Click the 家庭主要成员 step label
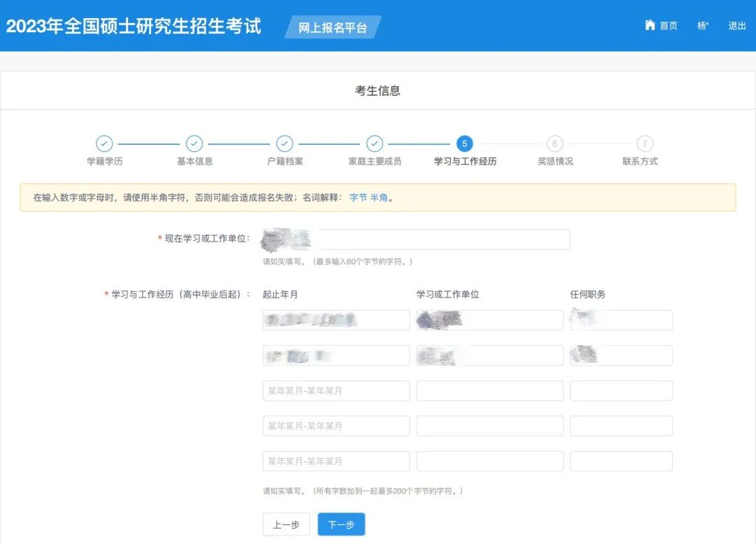 (374, 161)
